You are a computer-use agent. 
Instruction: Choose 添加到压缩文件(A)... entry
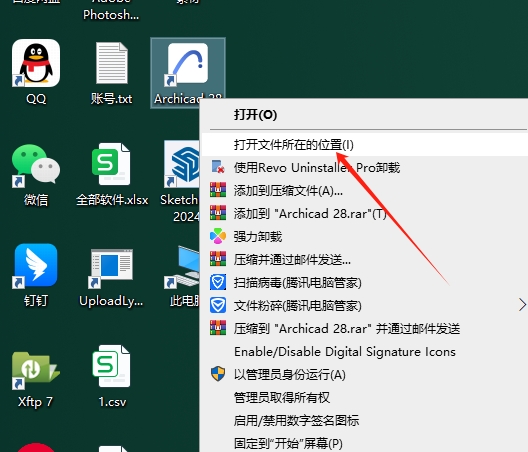coord(364,190)
